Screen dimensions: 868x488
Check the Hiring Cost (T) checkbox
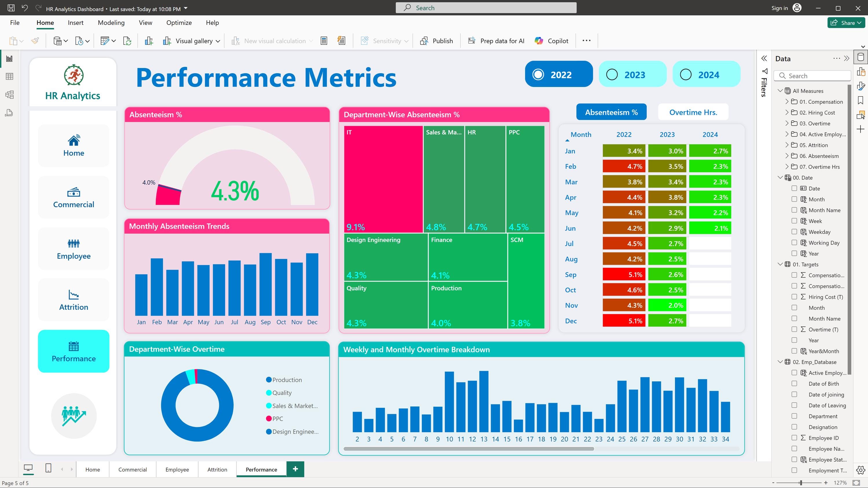pos(794,297)
